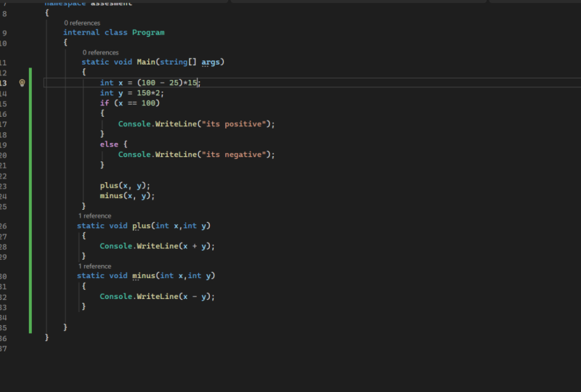Click the string "its negative"
The height and width of the screenshot is (392, 581).
pos(234,155)
